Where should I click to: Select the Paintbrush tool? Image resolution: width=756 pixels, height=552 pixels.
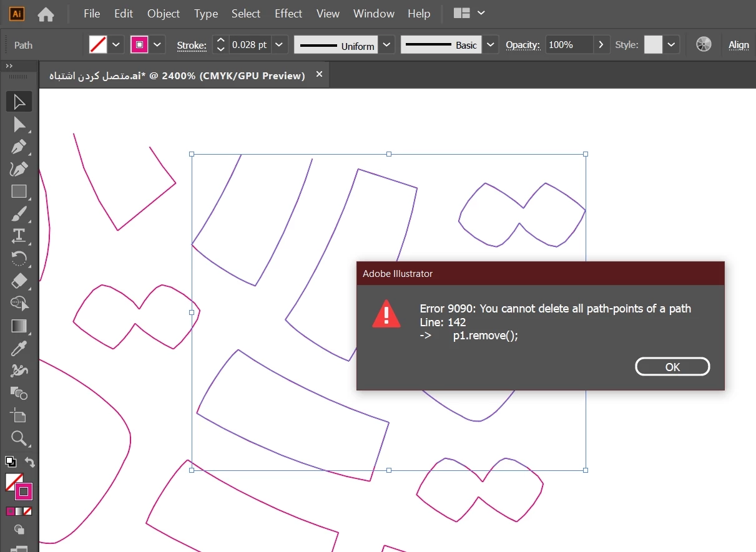19,214
